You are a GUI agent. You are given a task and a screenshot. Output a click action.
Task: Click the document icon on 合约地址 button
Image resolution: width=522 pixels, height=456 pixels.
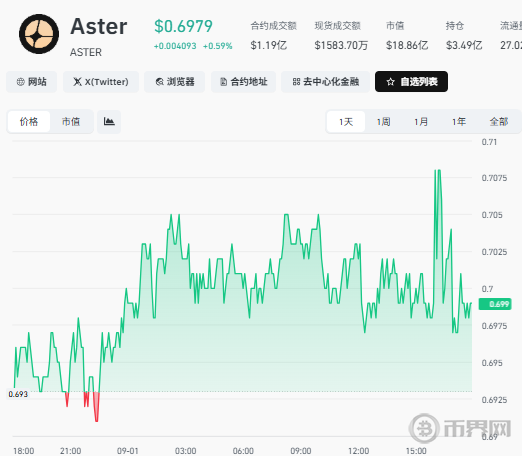click(224, 82)
